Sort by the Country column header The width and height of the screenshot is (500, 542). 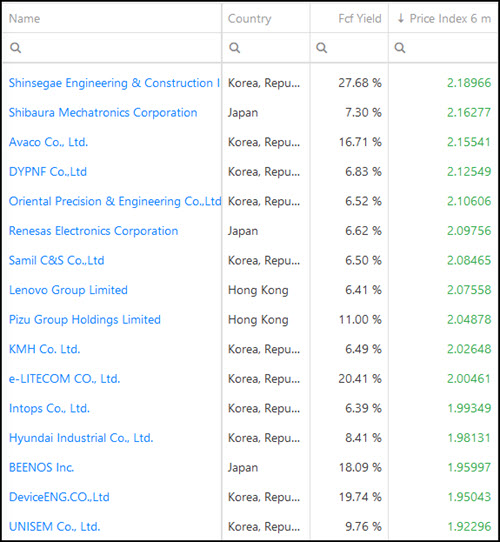[x=249, y=18]
